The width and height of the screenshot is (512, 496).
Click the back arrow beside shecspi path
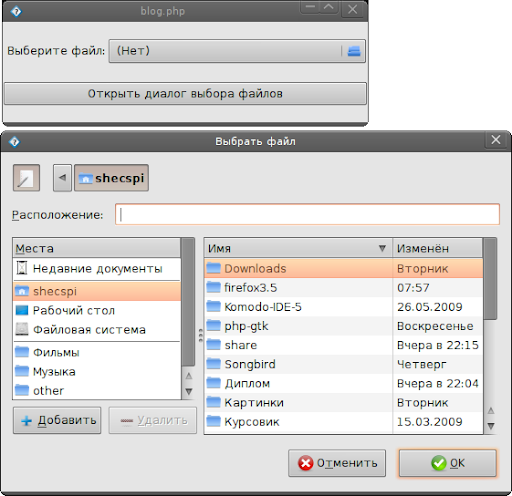(62, 178)
